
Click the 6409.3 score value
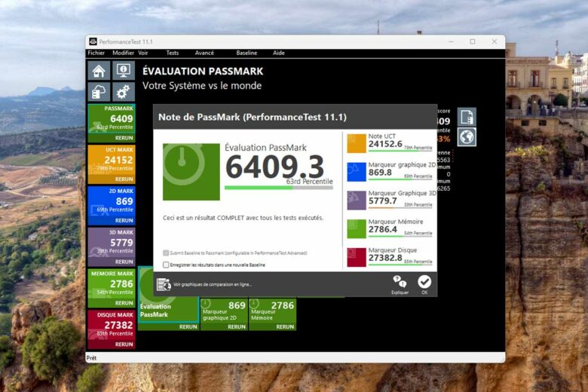coord(275,167)
